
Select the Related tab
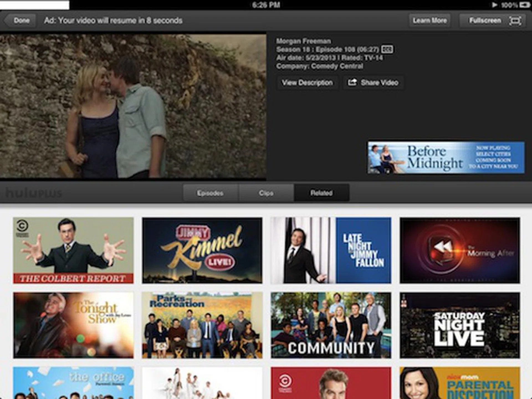pyautogui.click(x=321, y=193)
